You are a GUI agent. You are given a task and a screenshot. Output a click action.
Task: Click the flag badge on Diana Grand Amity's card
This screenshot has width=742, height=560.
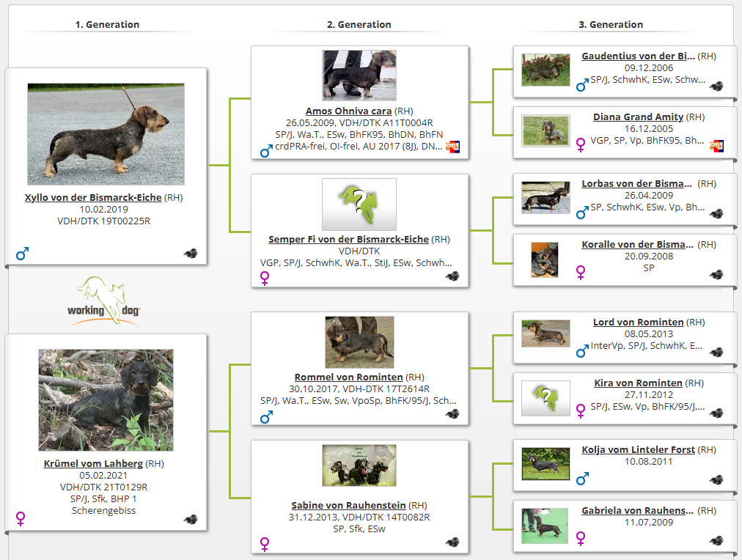pyautogui.click(x=716, y=147)
